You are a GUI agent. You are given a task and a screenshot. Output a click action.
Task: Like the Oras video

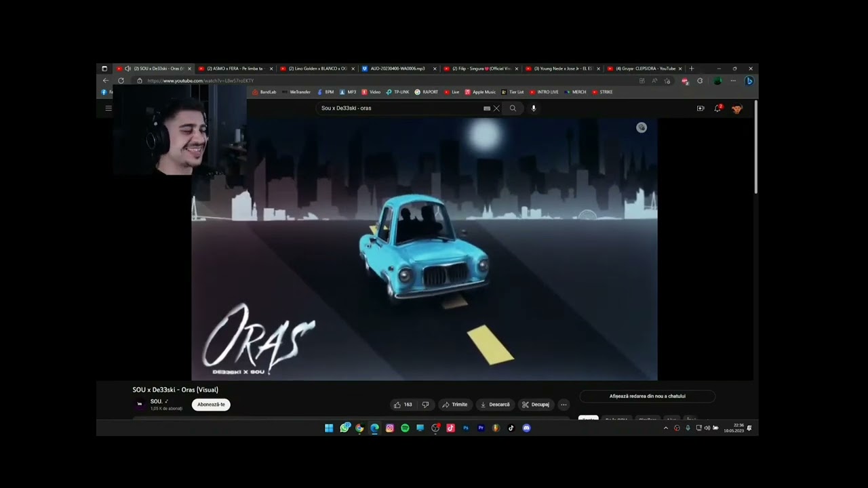point(403,405)
